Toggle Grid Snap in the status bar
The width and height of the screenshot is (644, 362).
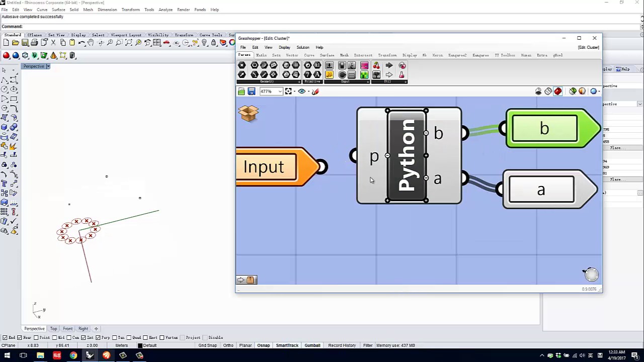click(x=207, y=345)
